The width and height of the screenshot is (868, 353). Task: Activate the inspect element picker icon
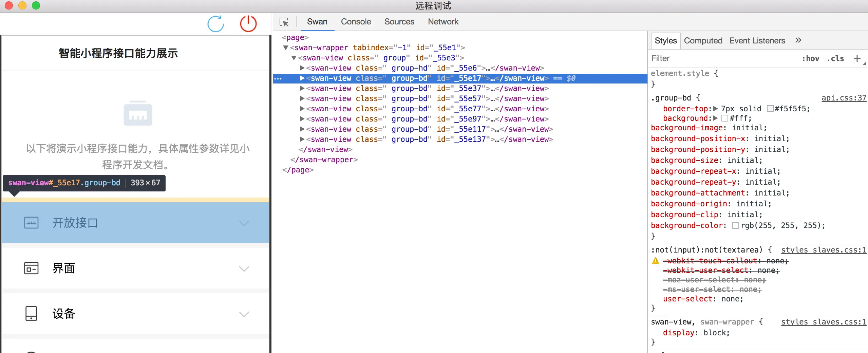(x=284, y=22)
